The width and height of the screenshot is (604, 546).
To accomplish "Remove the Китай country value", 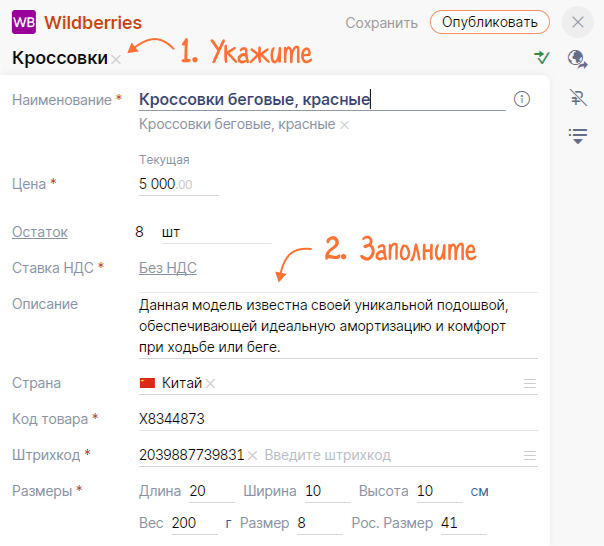I will point(211,384).
